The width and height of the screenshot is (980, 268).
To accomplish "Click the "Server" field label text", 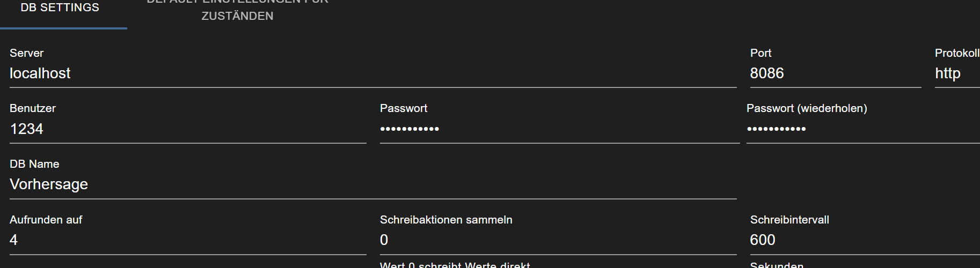I will click(x=26, y=53).
